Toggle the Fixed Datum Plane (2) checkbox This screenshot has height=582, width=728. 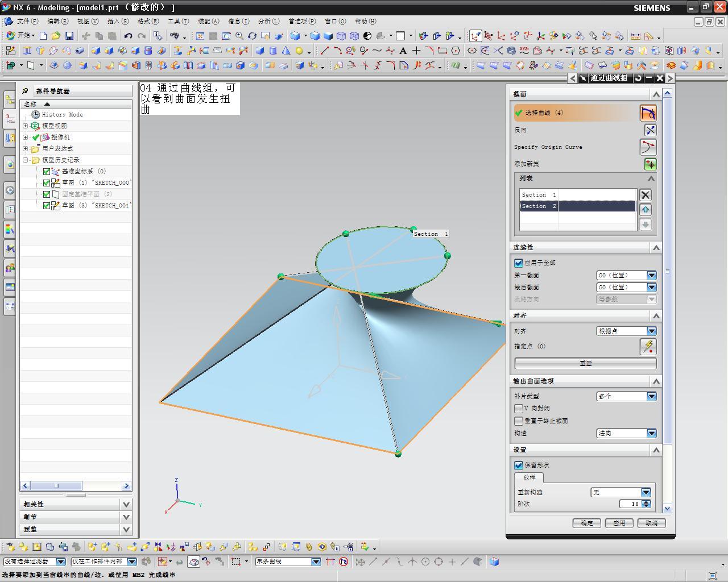click(47, 194)
